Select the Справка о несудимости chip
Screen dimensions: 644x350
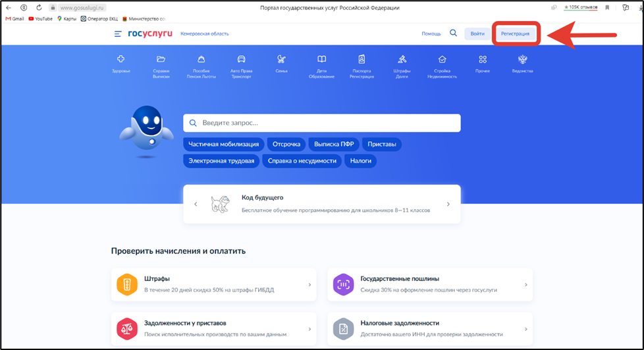302,161
